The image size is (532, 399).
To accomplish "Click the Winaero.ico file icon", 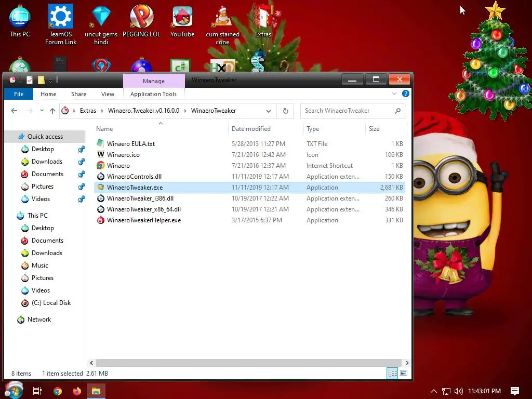I will pyautogui.click(x=100, y=154).
